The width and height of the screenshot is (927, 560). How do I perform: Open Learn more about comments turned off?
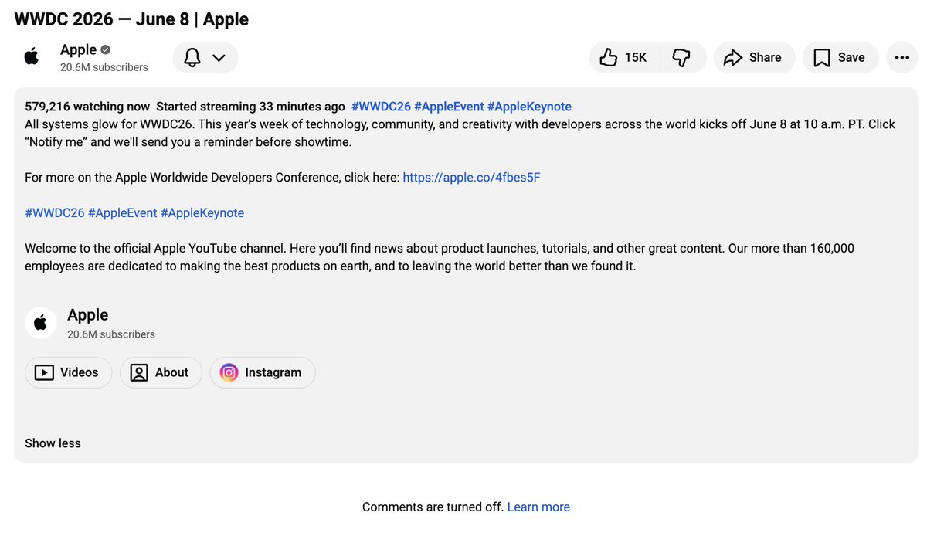pyautogui.click(x=538, y=507)
